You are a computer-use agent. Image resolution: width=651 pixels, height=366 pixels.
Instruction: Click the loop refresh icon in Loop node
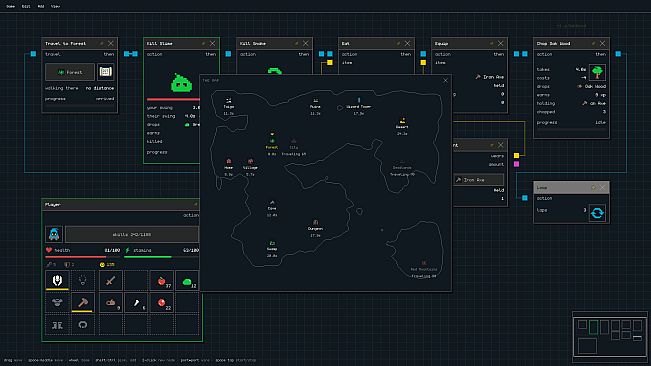[597, 213]
